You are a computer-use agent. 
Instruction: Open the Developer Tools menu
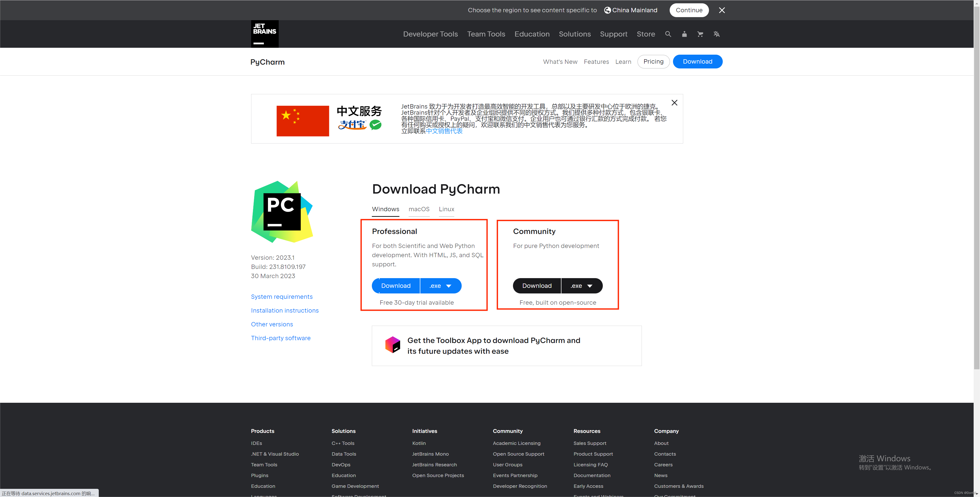coord(430,34)
